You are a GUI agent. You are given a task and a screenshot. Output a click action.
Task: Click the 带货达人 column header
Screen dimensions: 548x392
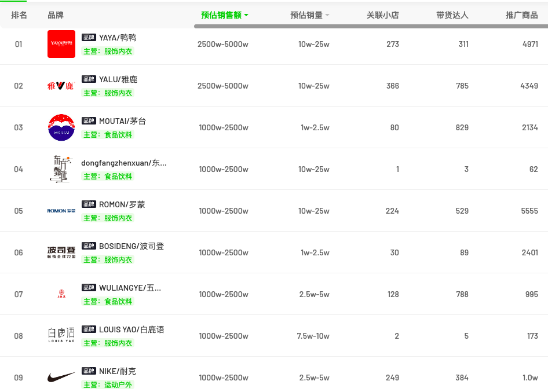[452, 15]
